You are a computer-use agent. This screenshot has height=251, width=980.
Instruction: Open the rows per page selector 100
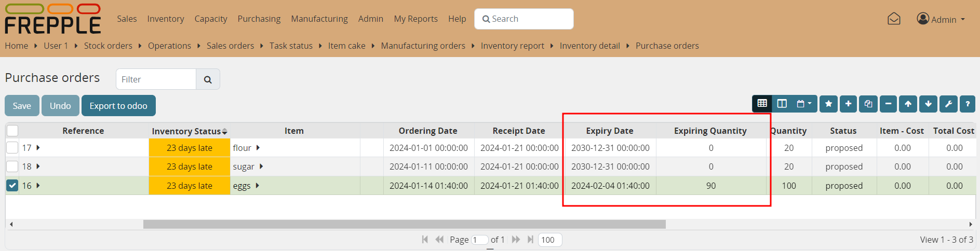(550, 240)
